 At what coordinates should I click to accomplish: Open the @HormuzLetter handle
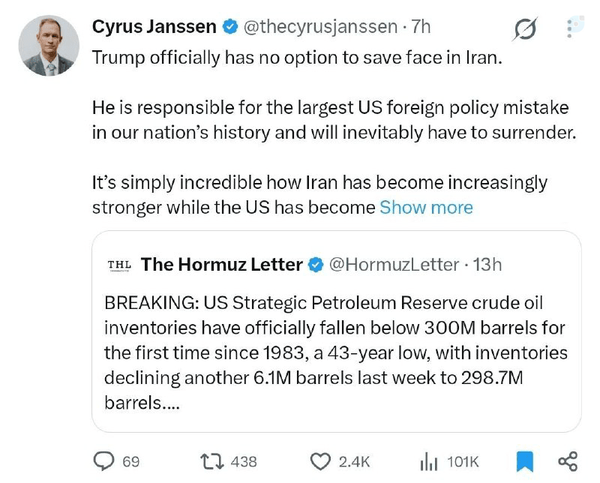click(394, 265)
